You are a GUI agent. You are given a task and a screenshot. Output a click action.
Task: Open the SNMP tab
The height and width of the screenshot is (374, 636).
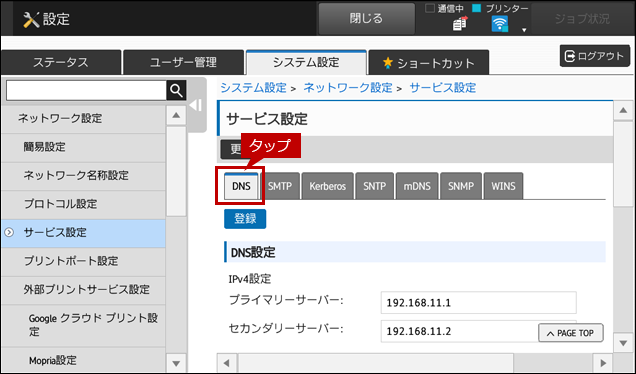461,186
